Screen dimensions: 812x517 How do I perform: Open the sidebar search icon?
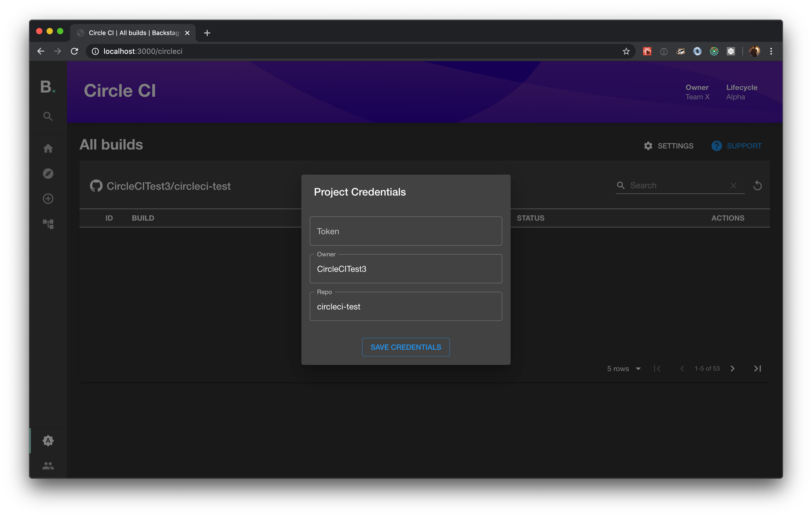pos(48,116)
